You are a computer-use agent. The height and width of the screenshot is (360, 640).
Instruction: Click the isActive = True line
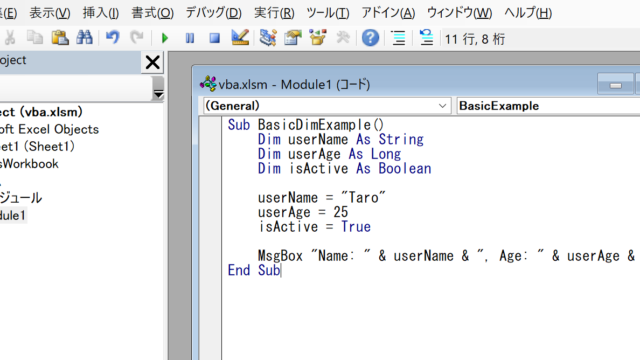coord(314,227)
